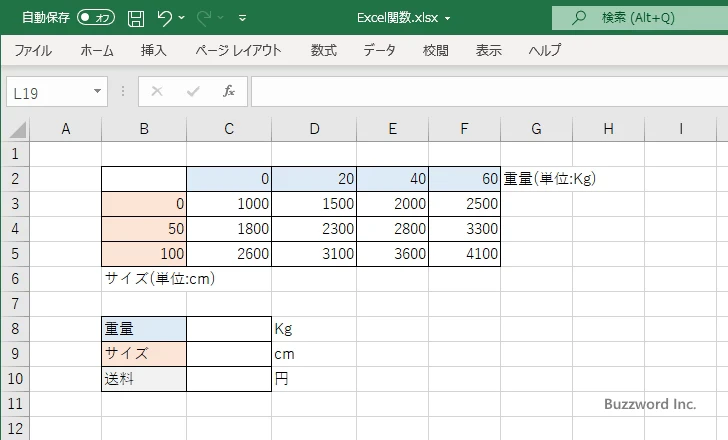Click cell B5 with value 100
The width and height of the screenshot is (728, 440).
[x=144, y=254]
